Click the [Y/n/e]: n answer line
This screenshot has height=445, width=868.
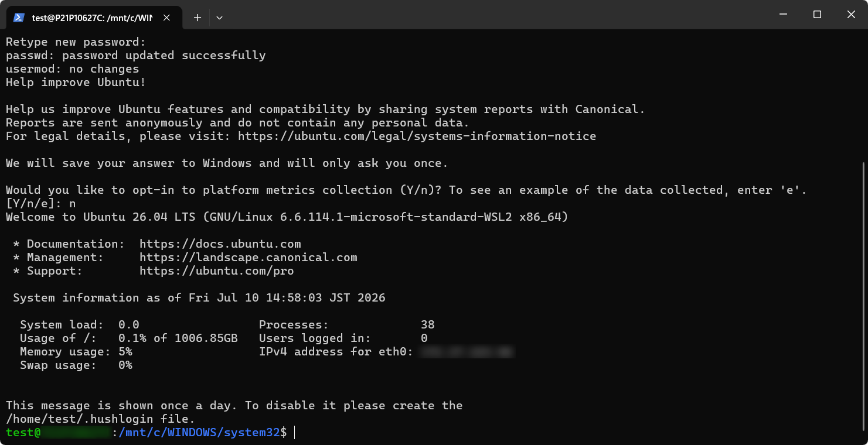click(x=40, y=204)
